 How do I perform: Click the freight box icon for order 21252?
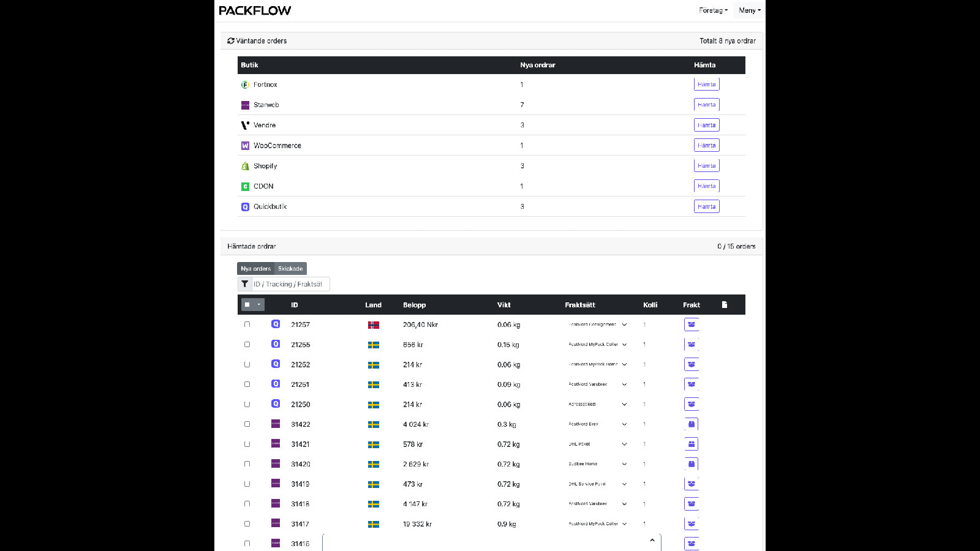692,364
